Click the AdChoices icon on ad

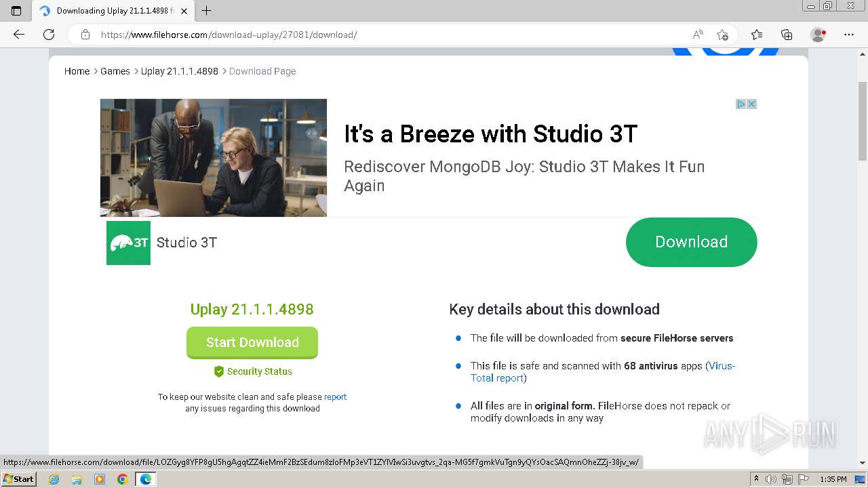741,104
